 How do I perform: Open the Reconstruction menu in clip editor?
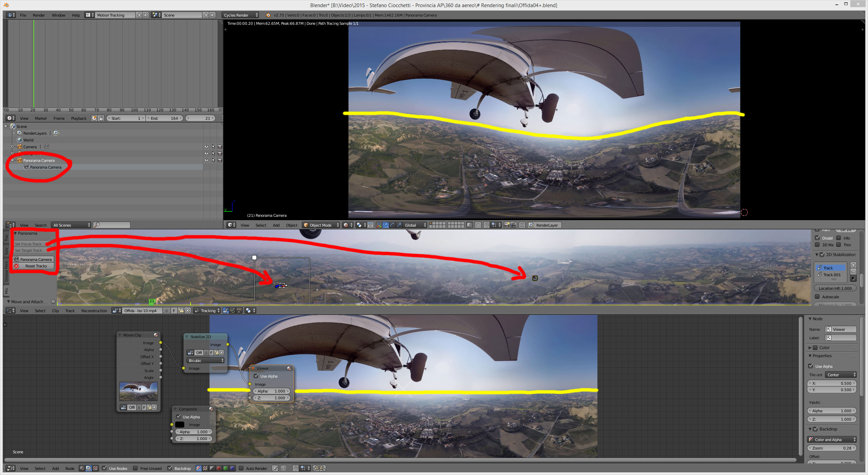94,310
